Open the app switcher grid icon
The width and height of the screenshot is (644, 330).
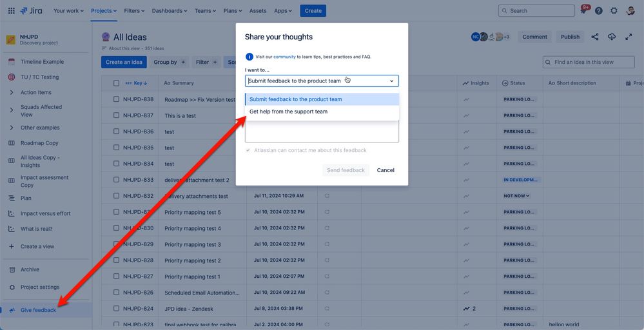click(x=12, y=11)
